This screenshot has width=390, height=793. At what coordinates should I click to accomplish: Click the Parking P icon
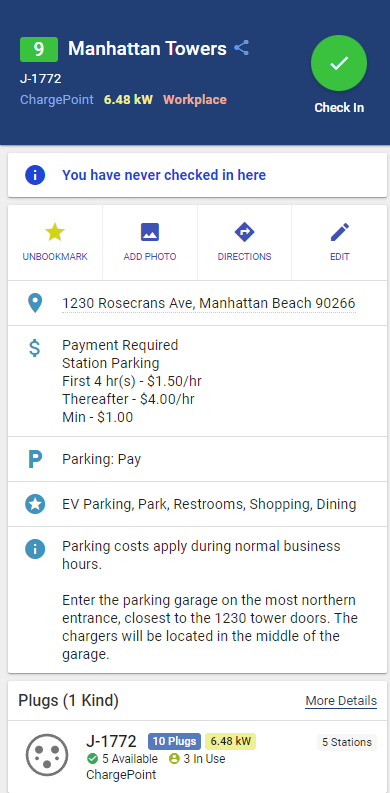pyautogui.click(x=35, y=459)
